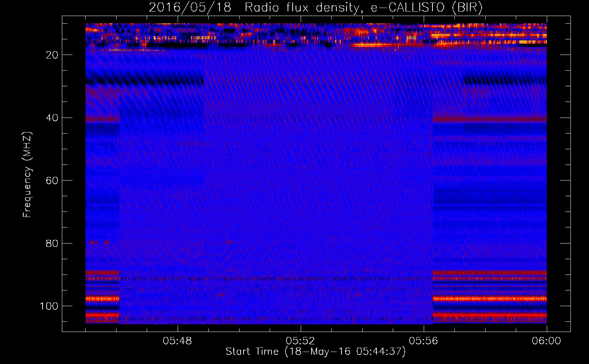Click the 'Frequency (MHZ)' axis label
The height and width of the screenshot is (364, 589).
pyautogui.click(x=27, y=174)
